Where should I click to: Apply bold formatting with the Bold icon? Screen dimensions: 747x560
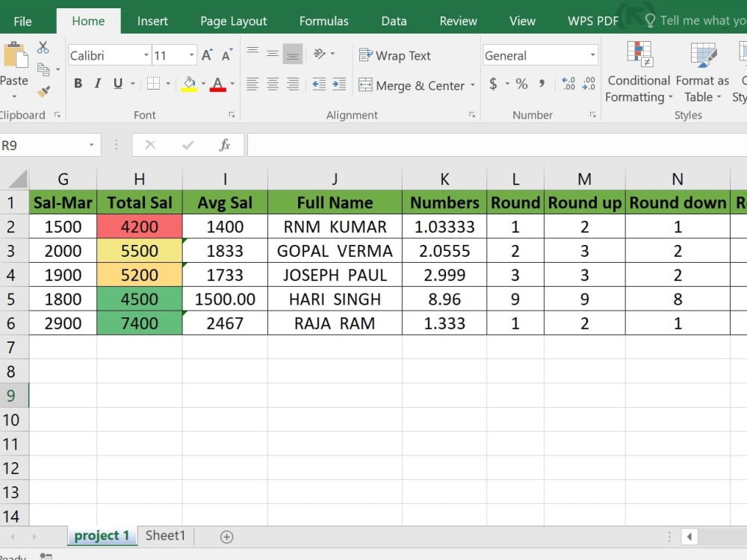(x=78, y=83)
